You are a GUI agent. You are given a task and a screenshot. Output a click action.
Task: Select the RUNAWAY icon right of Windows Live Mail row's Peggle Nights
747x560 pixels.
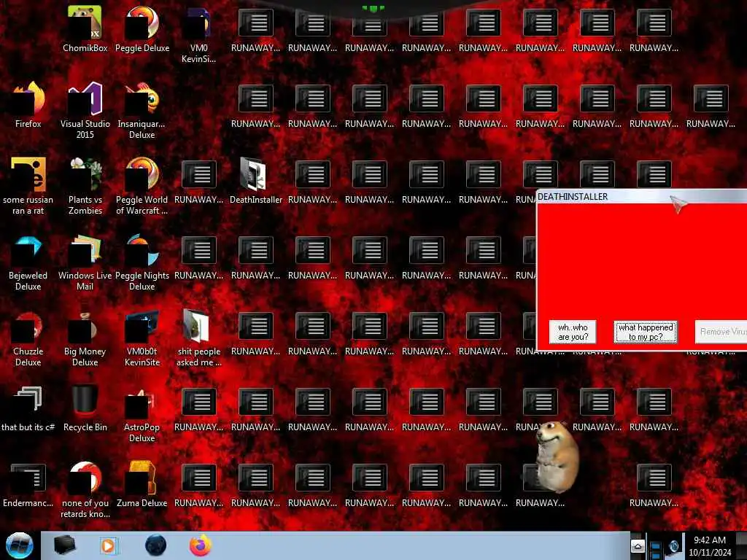tap(198, 257)
